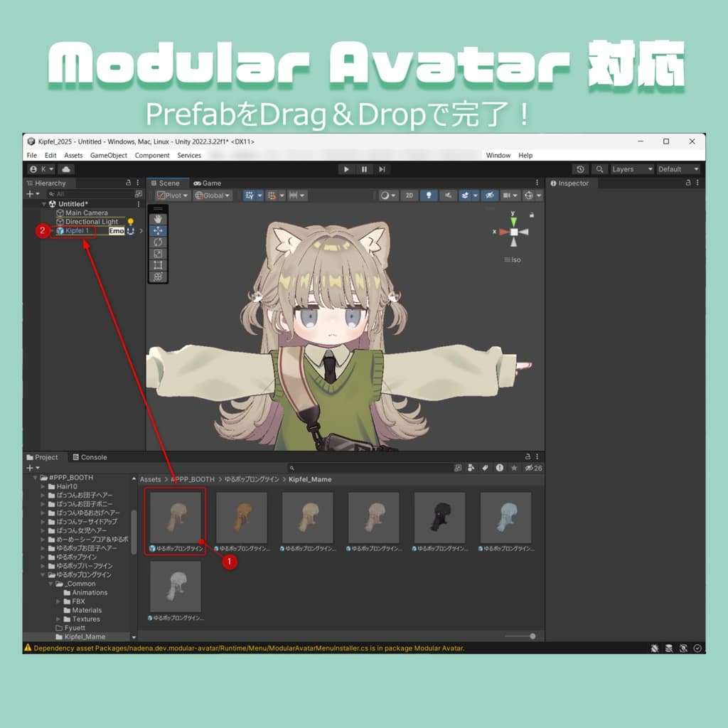Switch to the Game tab

(x=208, y=183)
